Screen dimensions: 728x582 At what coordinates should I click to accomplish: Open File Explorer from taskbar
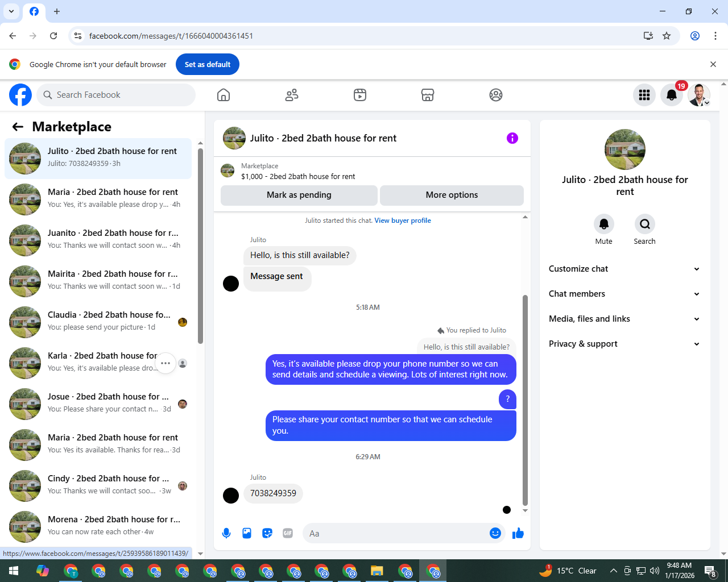[x=377, y=571]
